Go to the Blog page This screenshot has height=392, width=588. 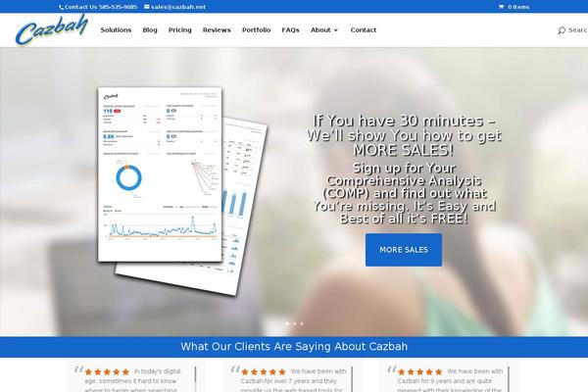coord(150,30)
